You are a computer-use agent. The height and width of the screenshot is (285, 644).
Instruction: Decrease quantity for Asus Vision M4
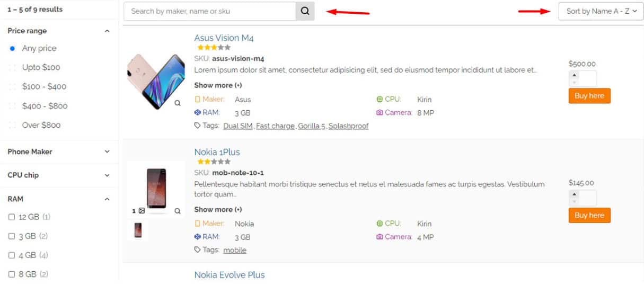point(575,83)
